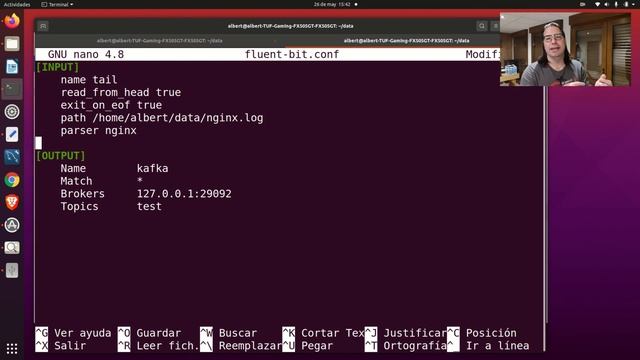This screenshot has height=360, width=640.
Task: Open the USB drive icon in dock
Action: tap(12, 270)
